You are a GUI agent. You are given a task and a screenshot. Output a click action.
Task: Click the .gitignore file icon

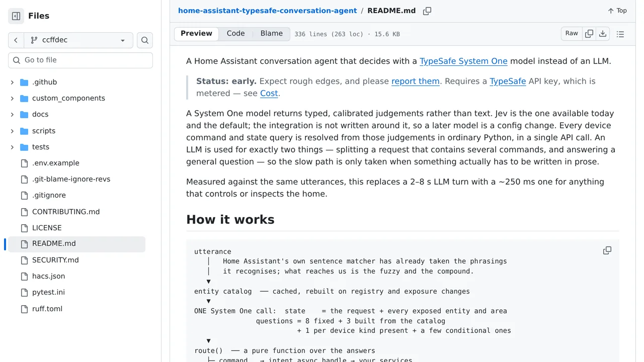click(24, 195)
